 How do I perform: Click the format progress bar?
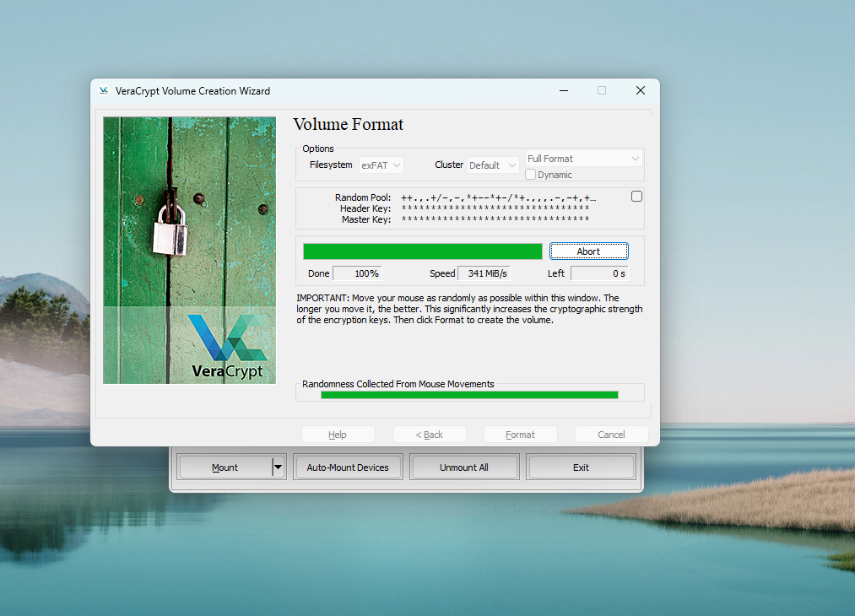tap(423, 251)
